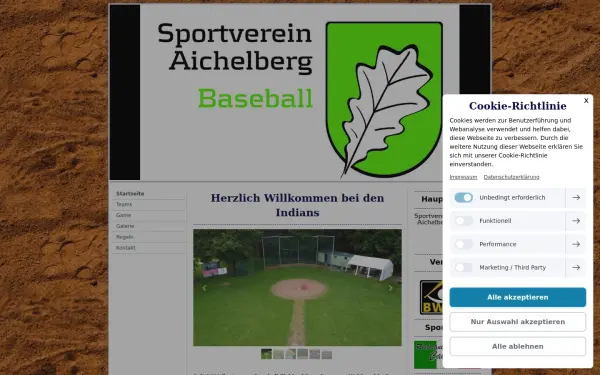
Task: Select the fifth slideshow thumbnail
Action: click(x=315, y=354)
